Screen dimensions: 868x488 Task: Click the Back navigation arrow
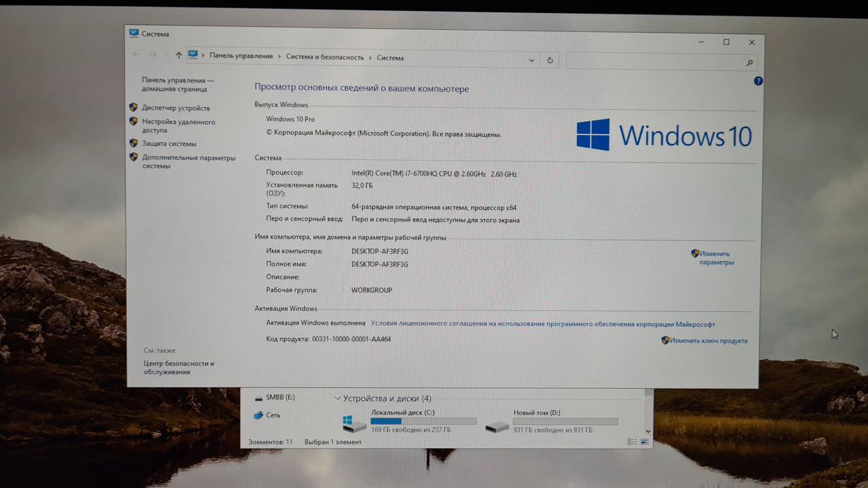point(136,54)
